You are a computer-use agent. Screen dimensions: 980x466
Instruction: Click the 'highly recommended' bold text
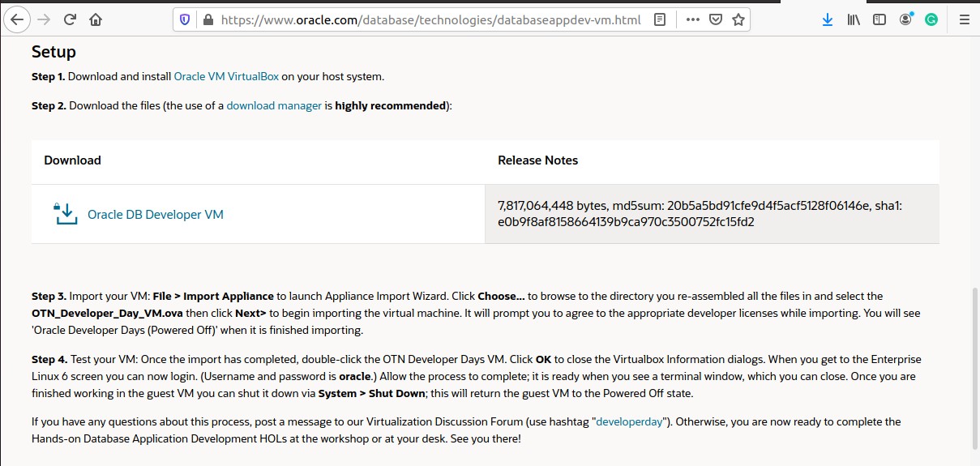pyautogui.click(x=391, y=105)
